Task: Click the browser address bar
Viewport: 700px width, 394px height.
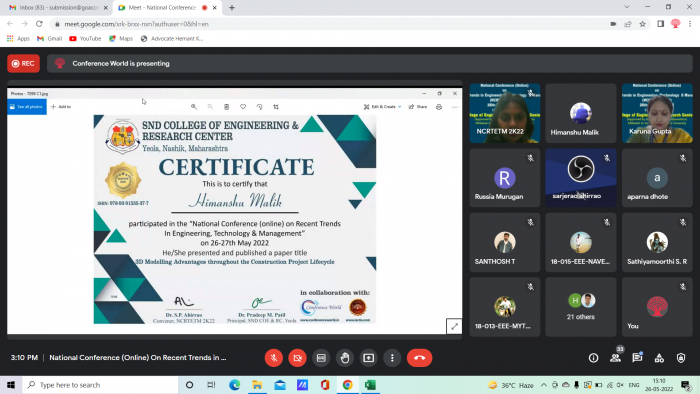Action: (x=330, y=24)
